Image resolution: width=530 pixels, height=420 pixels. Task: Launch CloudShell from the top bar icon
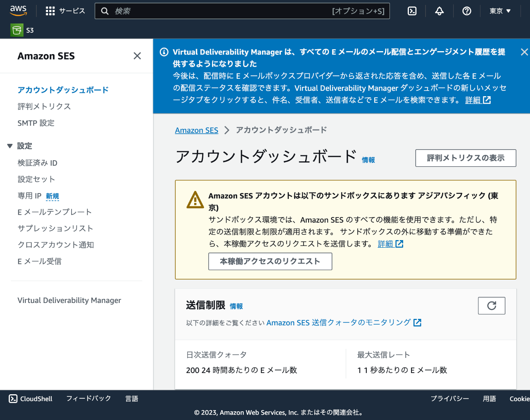pos(412,11)
